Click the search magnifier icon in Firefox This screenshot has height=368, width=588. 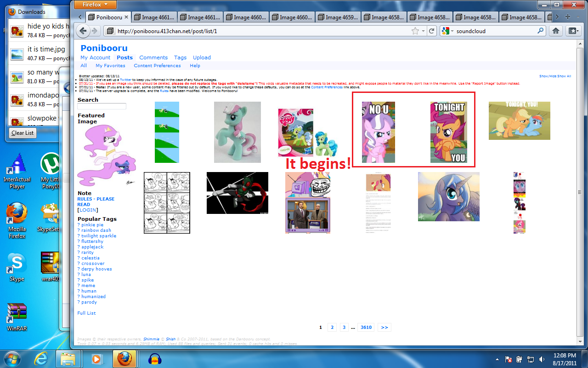tap(541, 31)
